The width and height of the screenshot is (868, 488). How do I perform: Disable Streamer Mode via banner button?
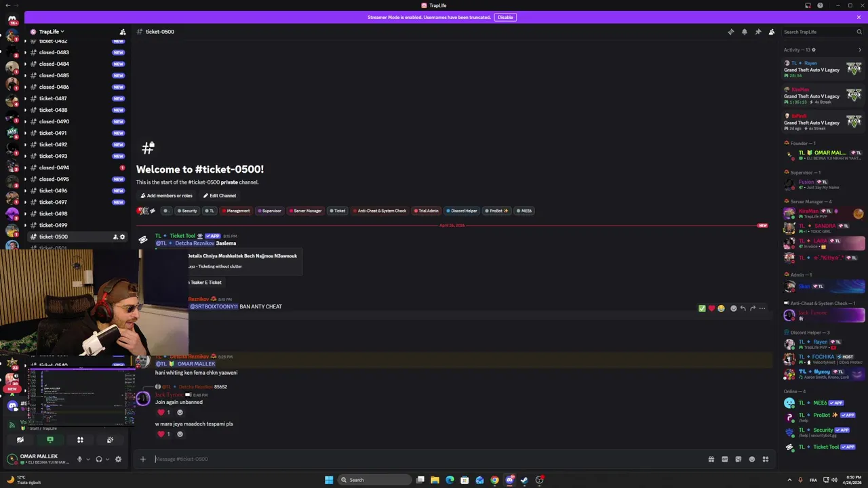(x=505, y=17)
